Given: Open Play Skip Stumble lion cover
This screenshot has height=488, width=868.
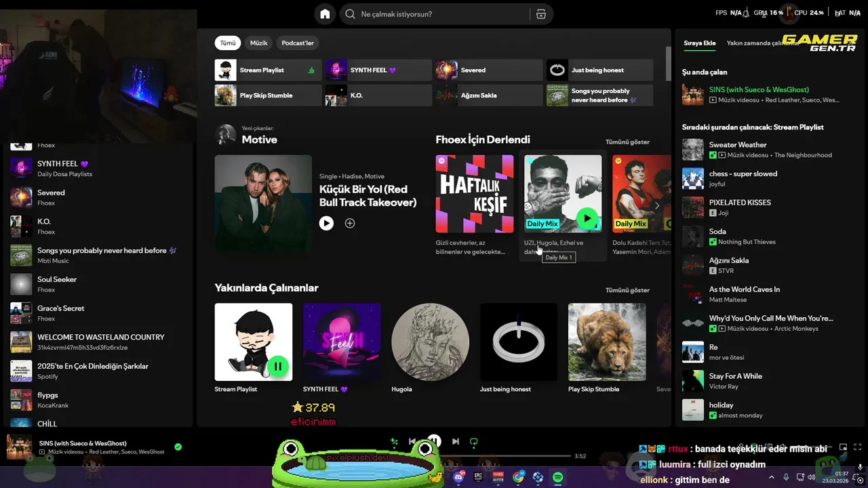Looking at the screenshot, I should (x=607, y=342).
